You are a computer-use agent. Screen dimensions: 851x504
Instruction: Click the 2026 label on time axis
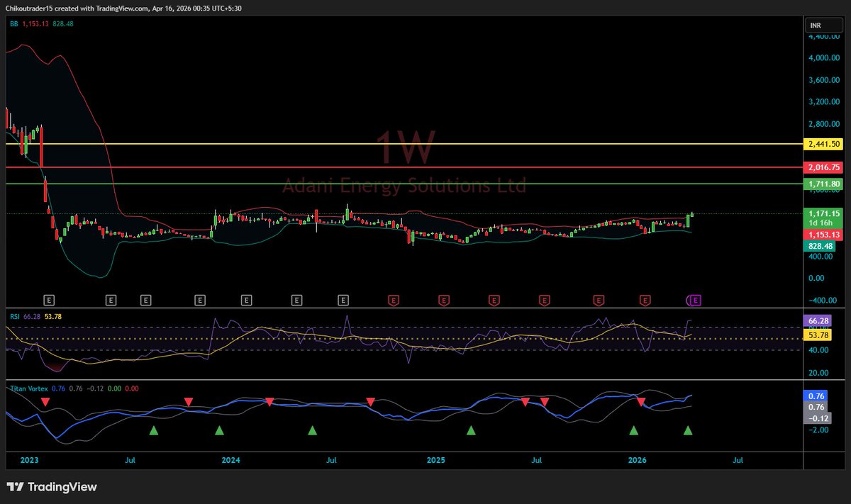(638, 460)
